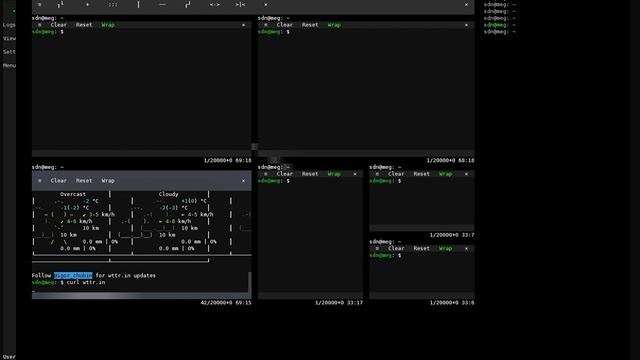The height and width of the screenshot is (360, 640).
Task: Click the vertical scrollbar of the weather pane
Action: click(x=250, y=282)
